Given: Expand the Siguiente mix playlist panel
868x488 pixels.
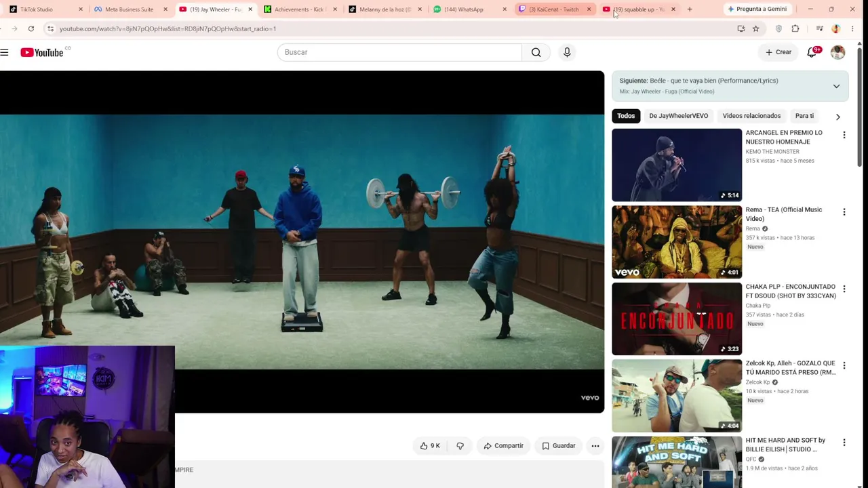Looking at the screenshot, I should point(836,86).
